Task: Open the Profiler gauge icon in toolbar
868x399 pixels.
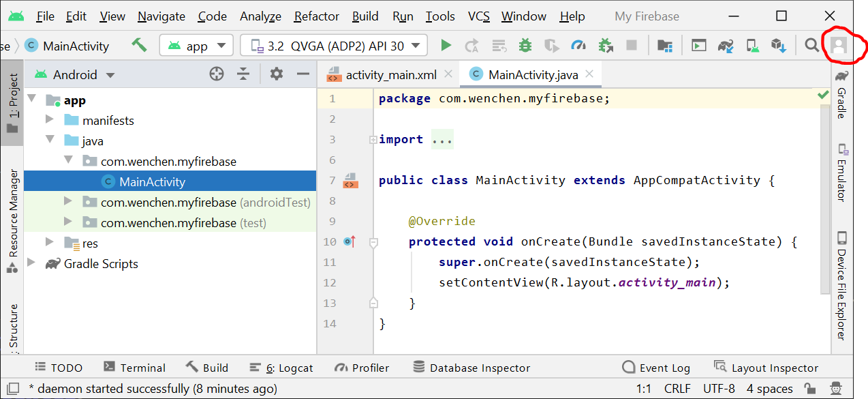Action: [578, 46]
